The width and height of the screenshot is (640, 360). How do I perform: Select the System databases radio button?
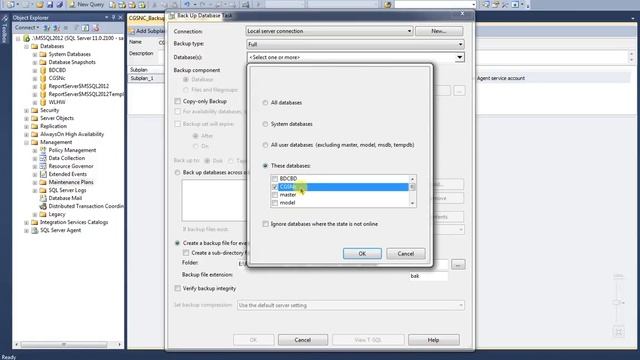click(265, 124)
